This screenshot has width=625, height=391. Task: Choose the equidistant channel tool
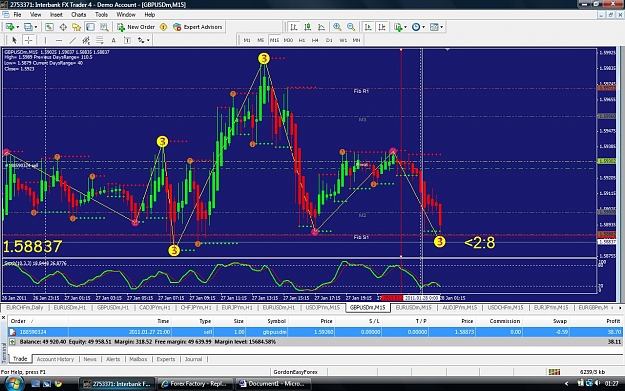coord(86,40)
